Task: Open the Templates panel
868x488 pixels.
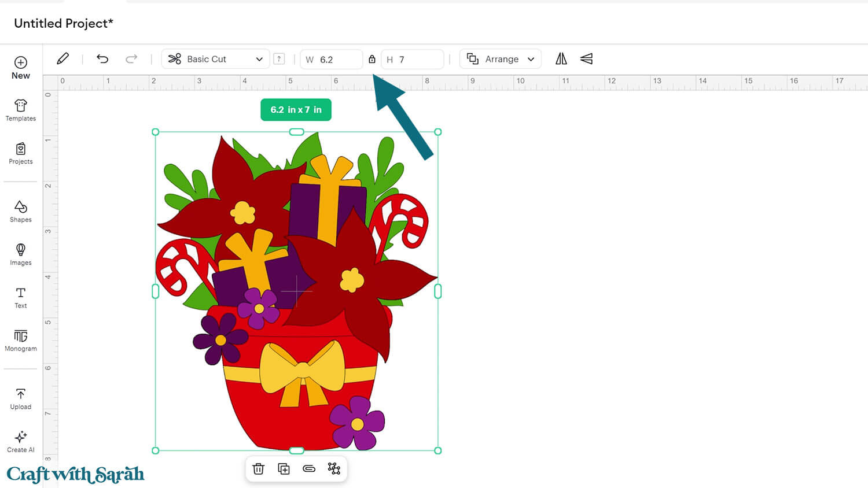Action: [21, 110]
